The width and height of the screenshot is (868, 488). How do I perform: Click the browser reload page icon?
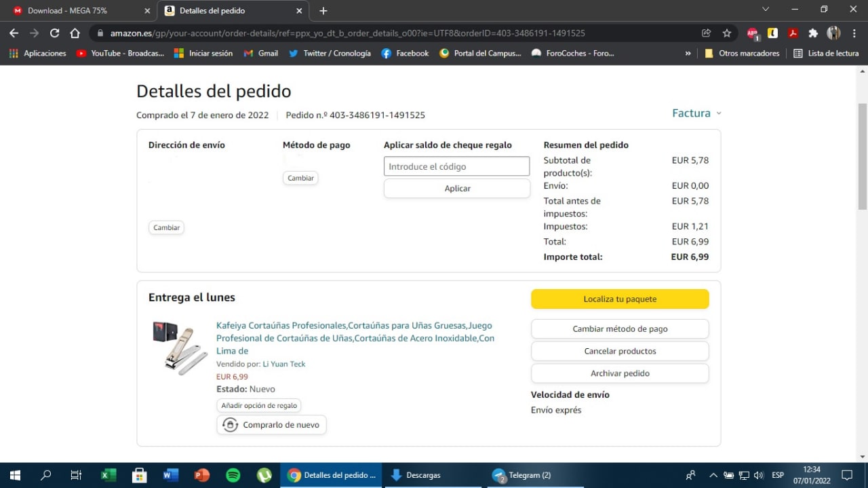coord(54,33)
